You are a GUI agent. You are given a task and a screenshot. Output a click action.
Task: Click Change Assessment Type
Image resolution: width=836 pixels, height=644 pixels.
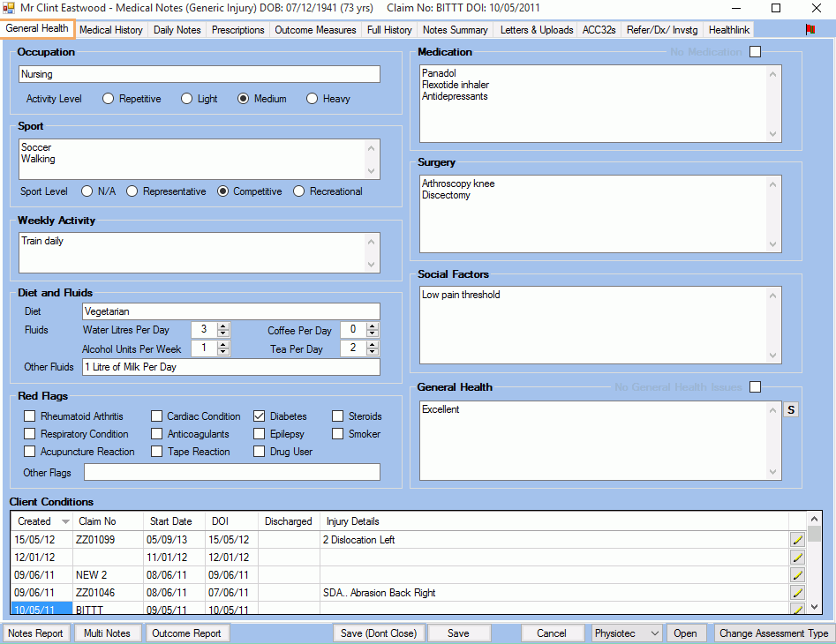pyautogui.click(x=773, y=633)
